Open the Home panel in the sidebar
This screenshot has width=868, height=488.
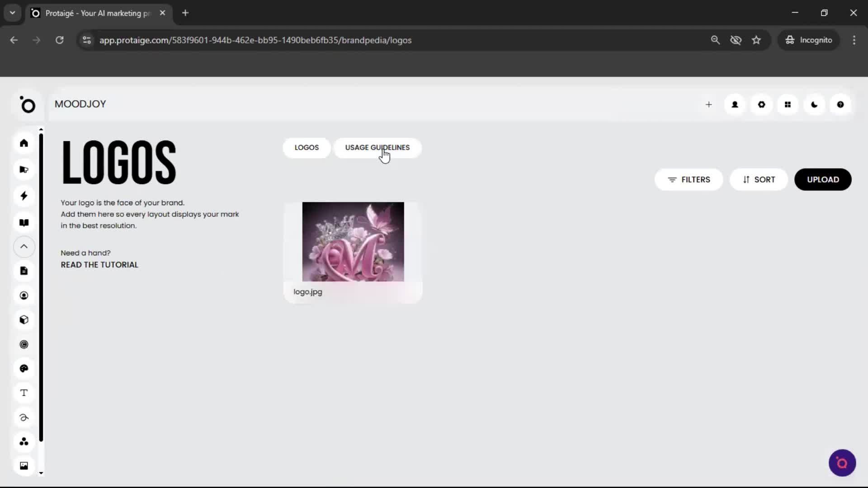(24, 143)
